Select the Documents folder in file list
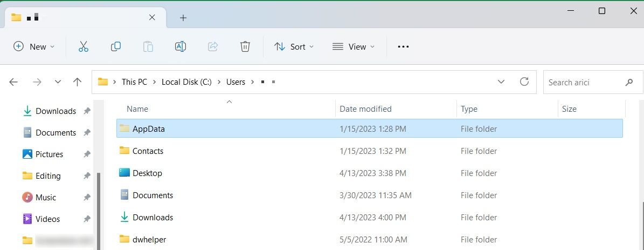 (x=153, y=195)
